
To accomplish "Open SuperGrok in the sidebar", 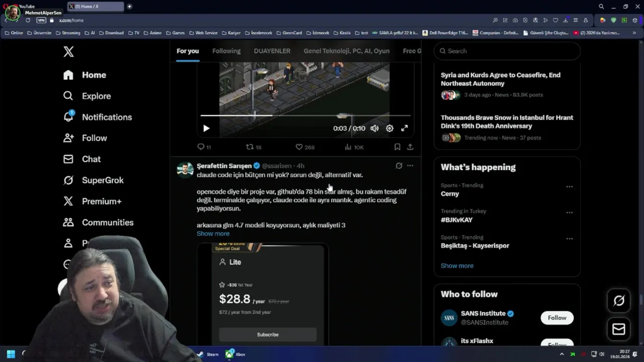I will click(93, 180).
